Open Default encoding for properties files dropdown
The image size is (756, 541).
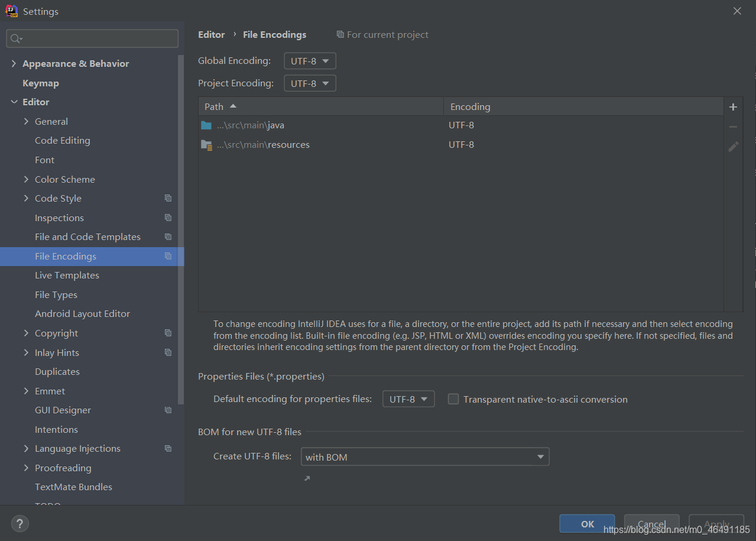coord(408,399)
